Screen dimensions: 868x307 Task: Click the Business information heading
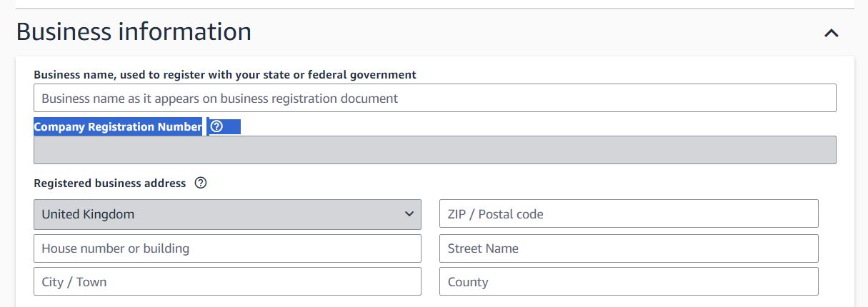coord(134,32)
